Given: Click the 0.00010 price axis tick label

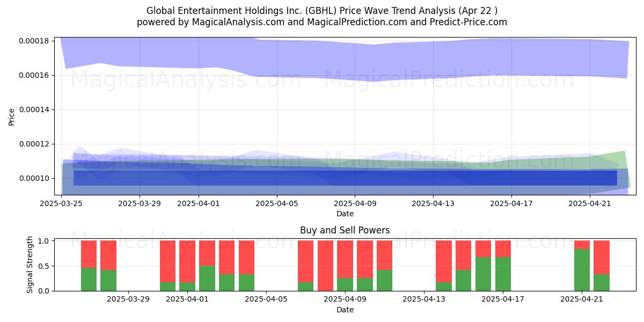Looking at the screenshot, I should click(x=34, y=178).
